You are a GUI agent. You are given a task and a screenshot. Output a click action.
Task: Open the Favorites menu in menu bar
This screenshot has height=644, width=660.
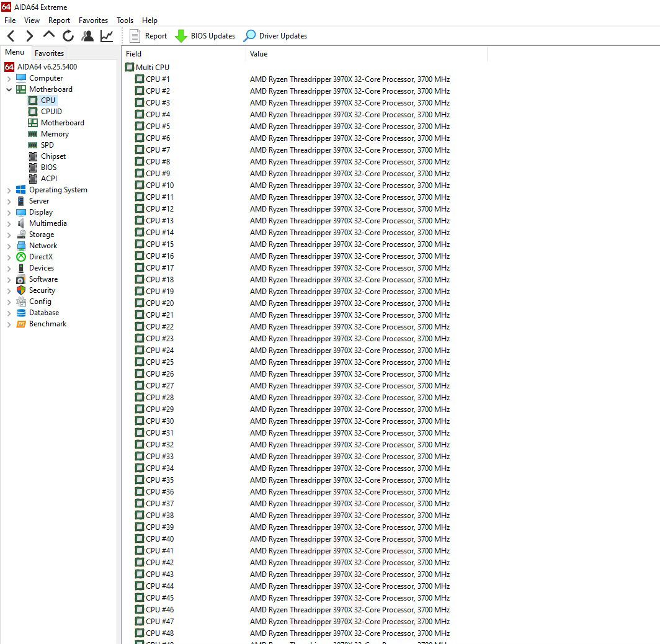pyautogui.click(x=93, y=20)
